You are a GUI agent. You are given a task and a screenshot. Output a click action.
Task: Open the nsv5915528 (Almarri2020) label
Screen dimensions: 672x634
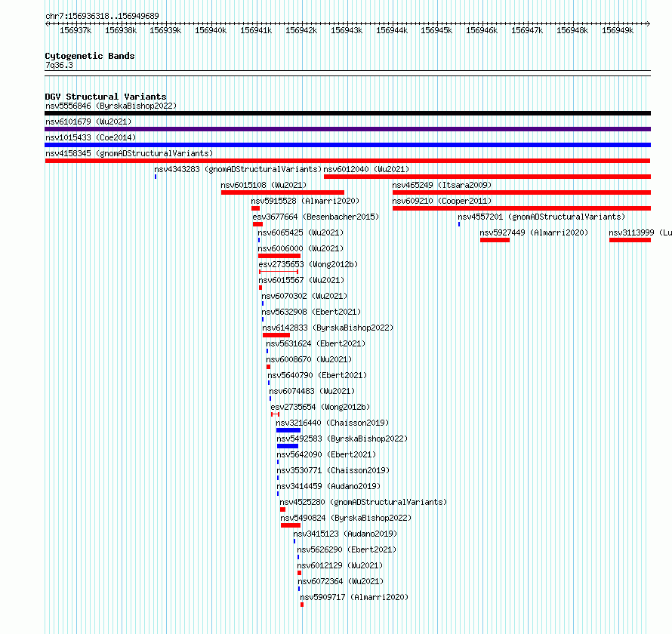(305, 201)
